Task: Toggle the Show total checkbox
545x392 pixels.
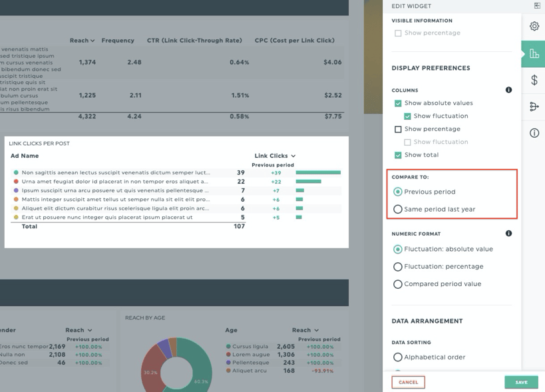Action: click(x=398, y=155)
